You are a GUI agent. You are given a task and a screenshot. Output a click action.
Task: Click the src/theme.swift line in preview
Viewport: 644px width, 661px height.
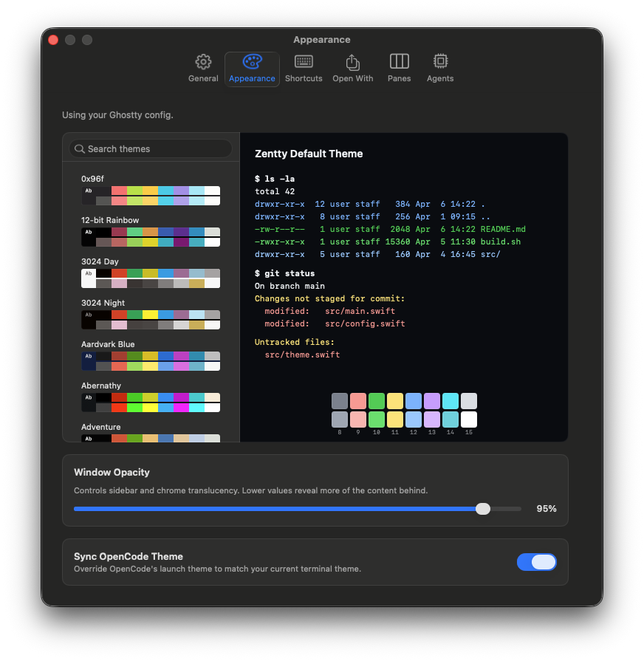point(302,355)
